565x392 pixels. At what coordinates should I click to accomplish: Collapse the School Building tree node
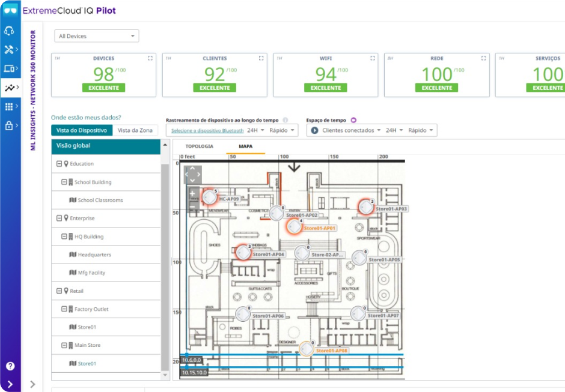point(64,182)
